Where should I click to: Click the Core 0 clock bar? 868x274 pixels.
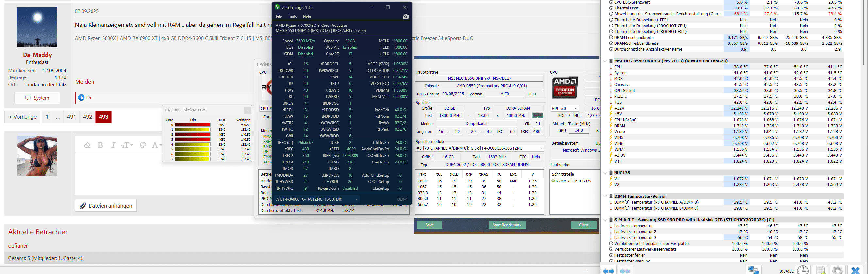click(193, 125)
